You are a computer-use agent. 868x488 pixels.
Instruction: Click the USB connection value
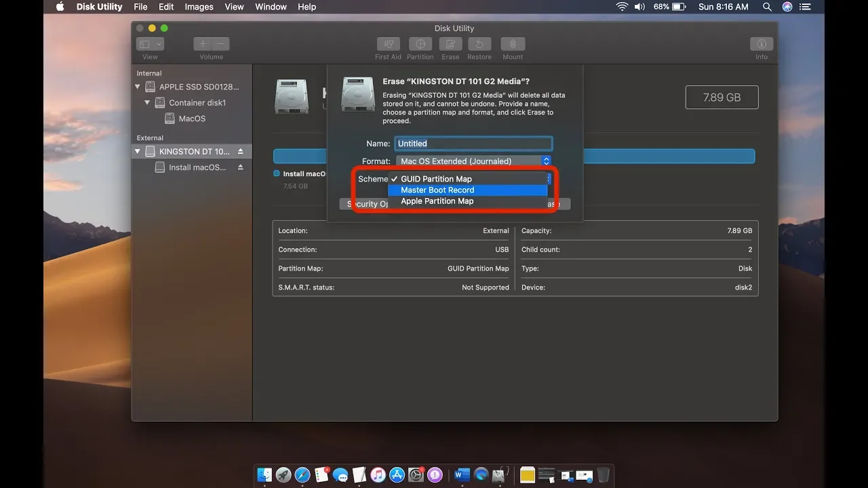point(502,249)
